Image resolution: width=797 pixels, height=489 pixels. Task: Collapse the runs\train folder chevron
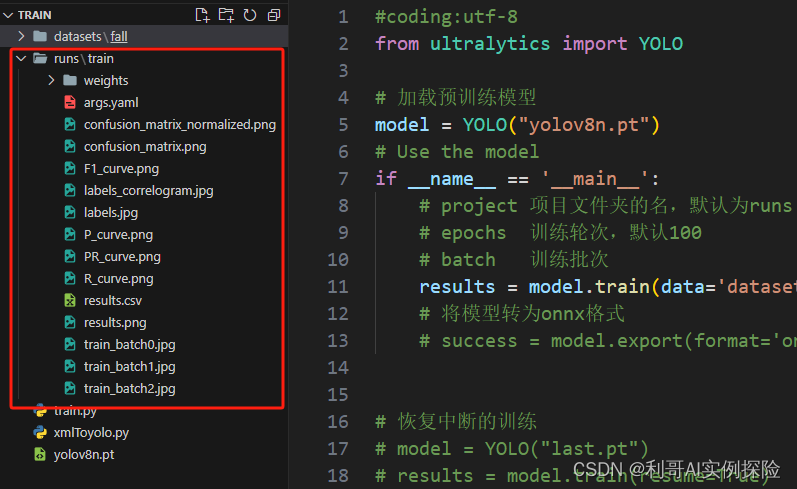click(21, 58)
